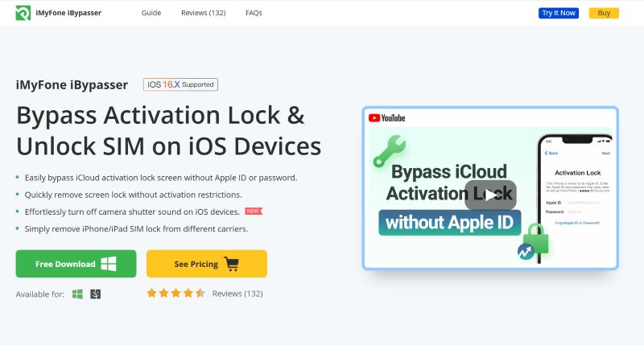Select the Mac platform icon beside Available for
The image size is (644, 345).
[x=95, y=294]
